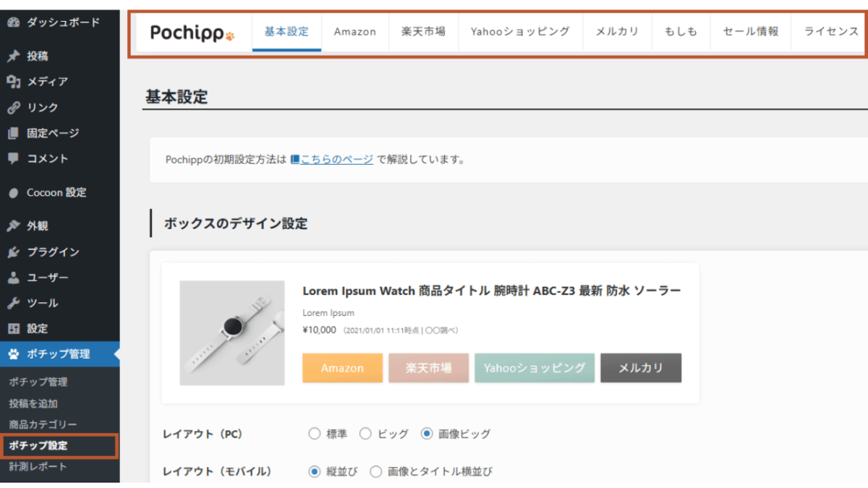Open the メルカリ settings tab
Screen dimensions: 868x488
(618, 32)
